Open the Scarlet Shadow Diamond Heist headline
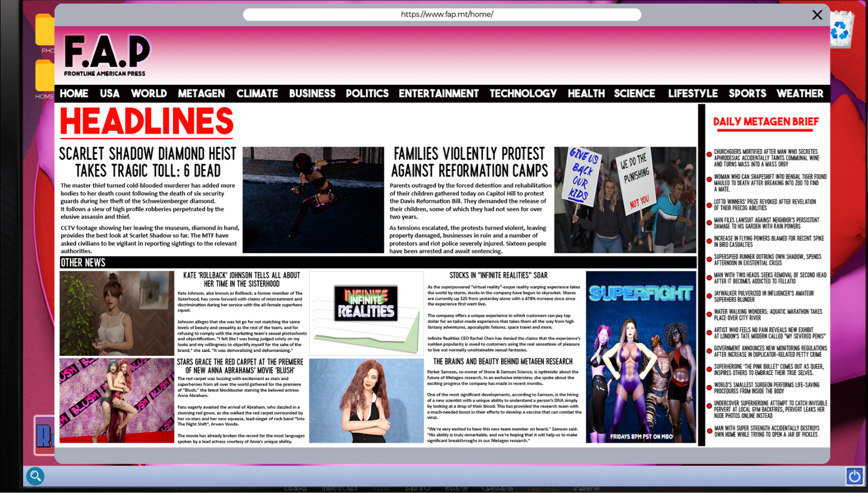Screen dimensions: 868x493 tap(148, 162)
